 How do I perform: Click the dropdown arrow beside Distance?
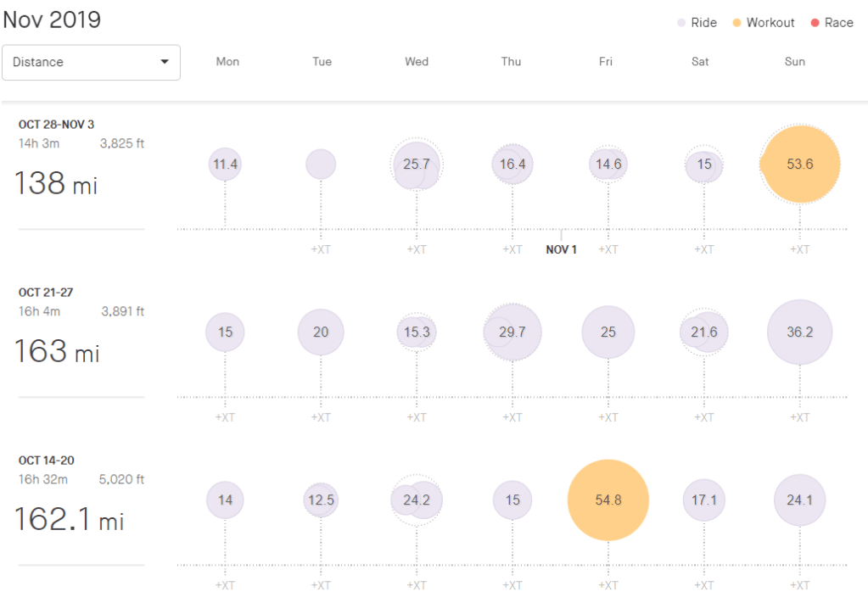point(165,62)
